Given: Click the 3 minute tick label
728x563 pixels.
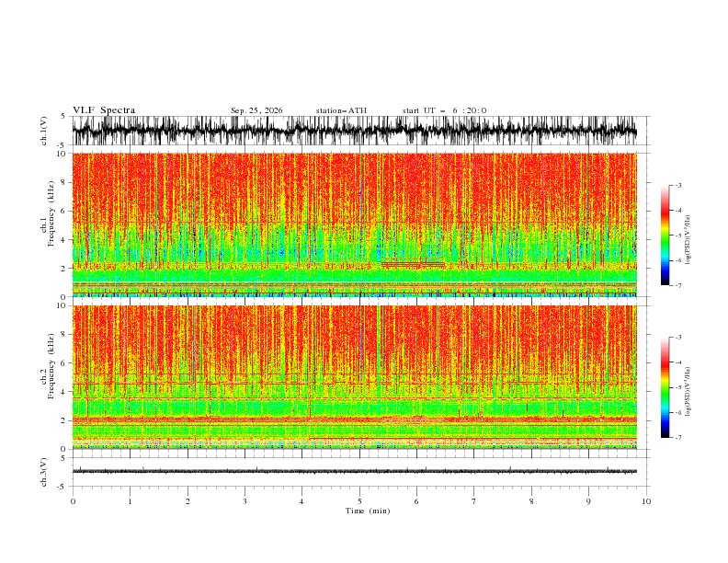Looking at the screenshot, I should click(x=245, y=501).
